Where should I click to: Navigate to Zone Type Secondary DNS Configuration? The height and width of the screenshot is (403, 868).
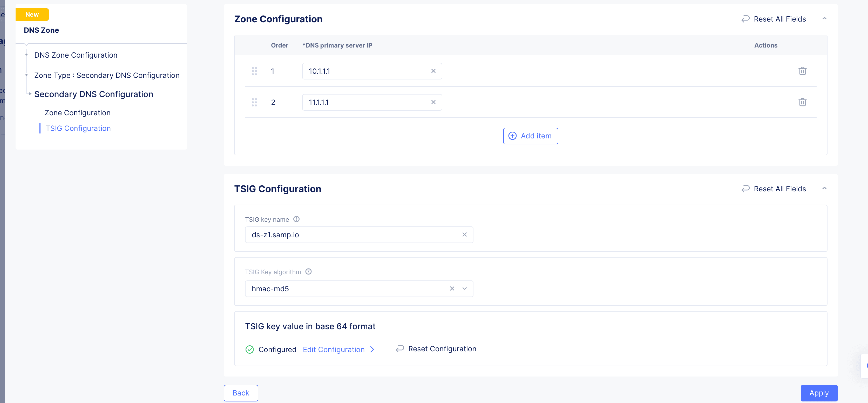[107, 75]
